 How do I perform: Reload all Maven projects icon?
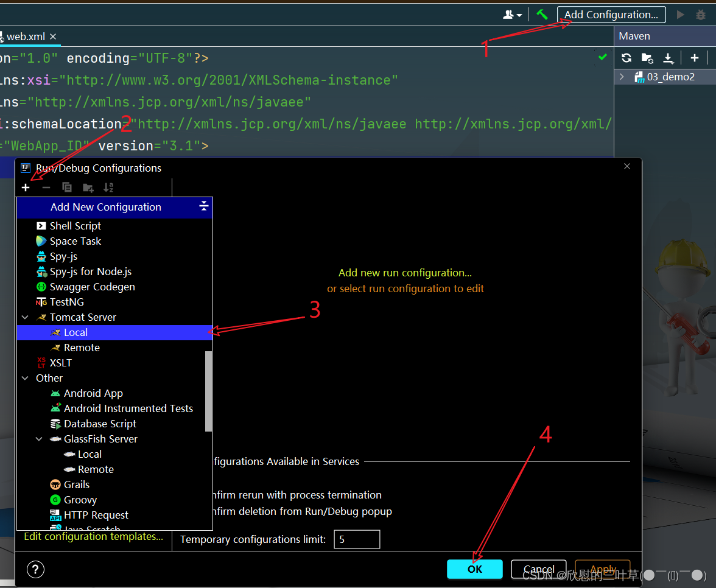click(626, 58)
